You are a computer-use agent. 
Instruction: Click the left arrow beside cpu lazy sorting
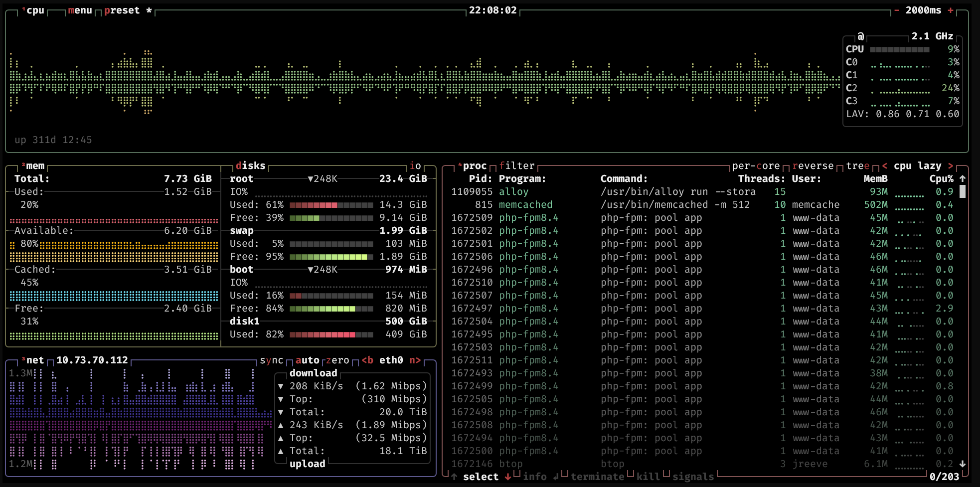[885, 165]
